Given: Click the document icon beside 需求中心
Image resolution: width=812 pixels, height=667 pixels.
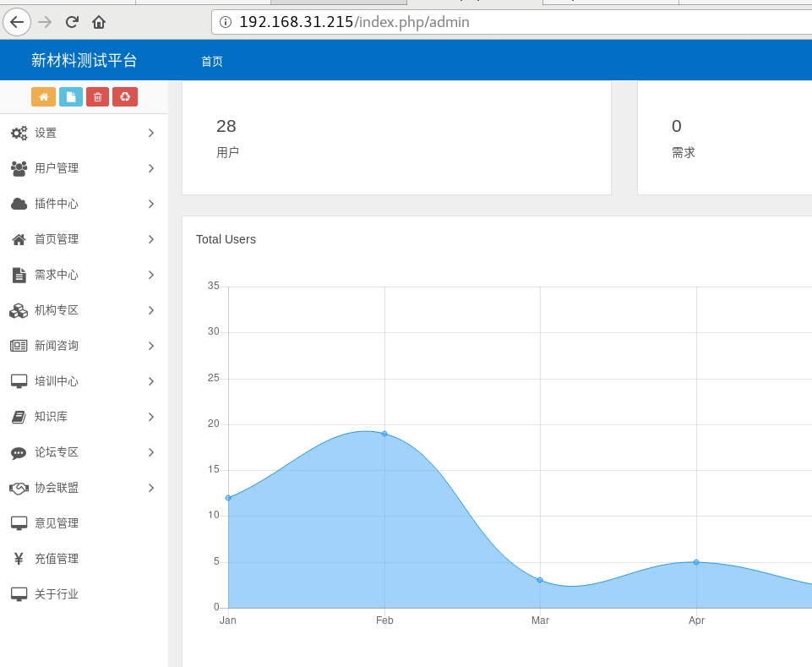Looking at the screenshot, I should coord(19,276).
